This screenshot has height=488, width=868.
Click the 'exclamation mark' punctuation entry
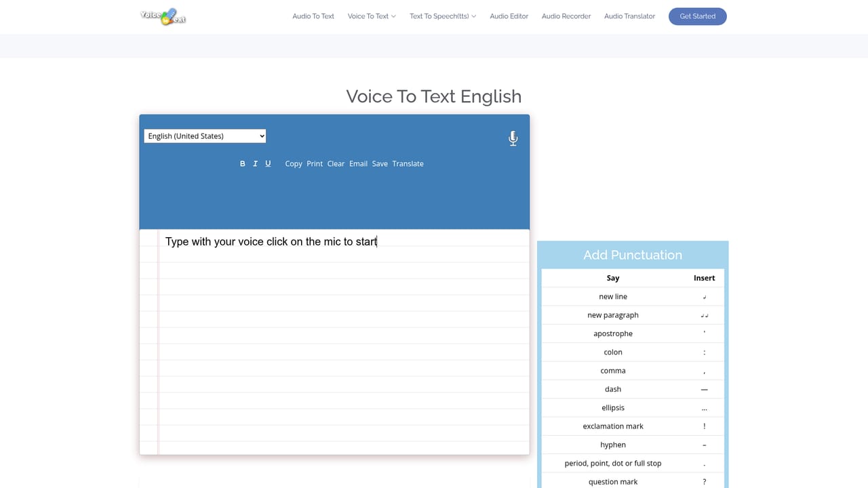pyautogui.click(x=633, y=426)
